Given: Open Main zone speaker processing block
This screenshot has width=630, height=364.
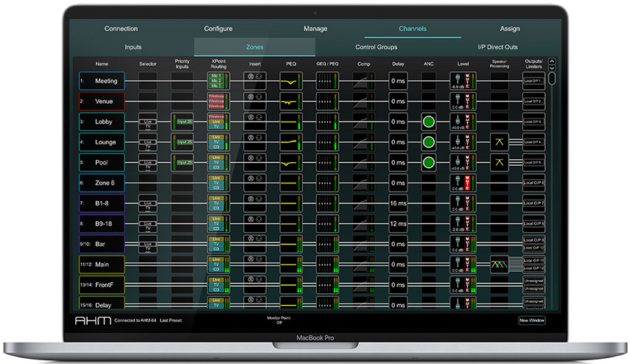Looking at the screenshot, I should pyautogui.click(x=500, y=263).
